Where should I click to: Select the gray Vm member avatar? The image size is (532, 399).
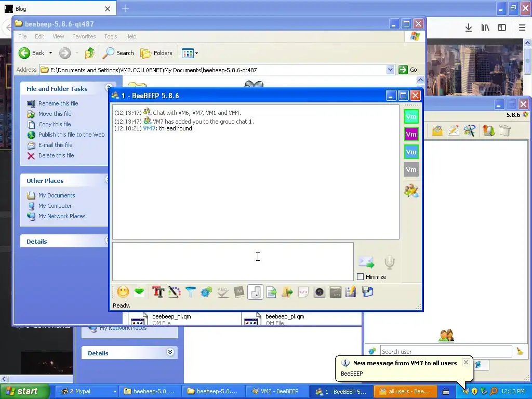(x=411, y=169)
